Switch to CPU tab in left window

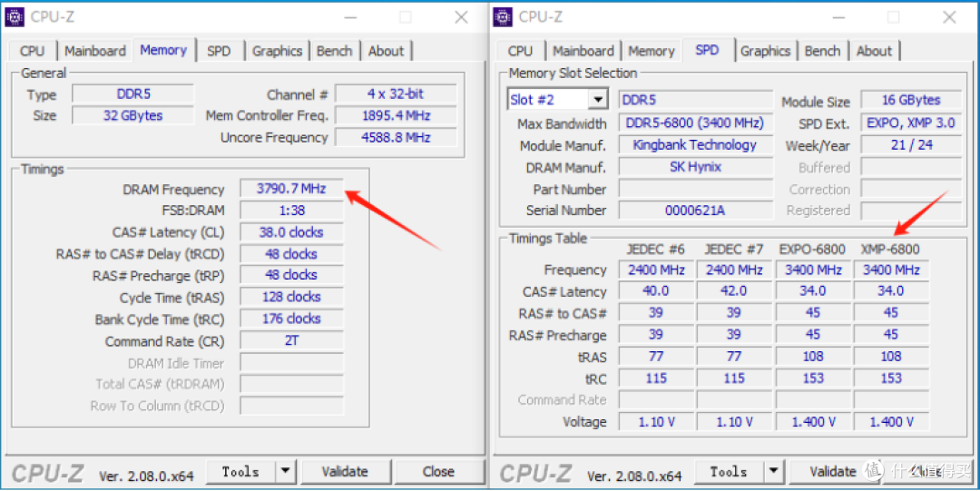tap(33, 52)
